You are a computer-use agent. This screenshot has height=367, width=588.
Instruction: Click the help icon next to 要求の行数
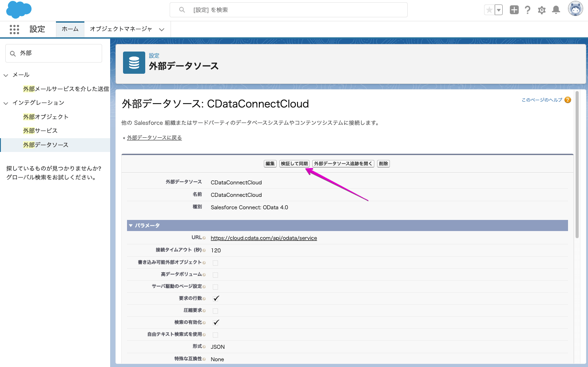click(204, 299)
